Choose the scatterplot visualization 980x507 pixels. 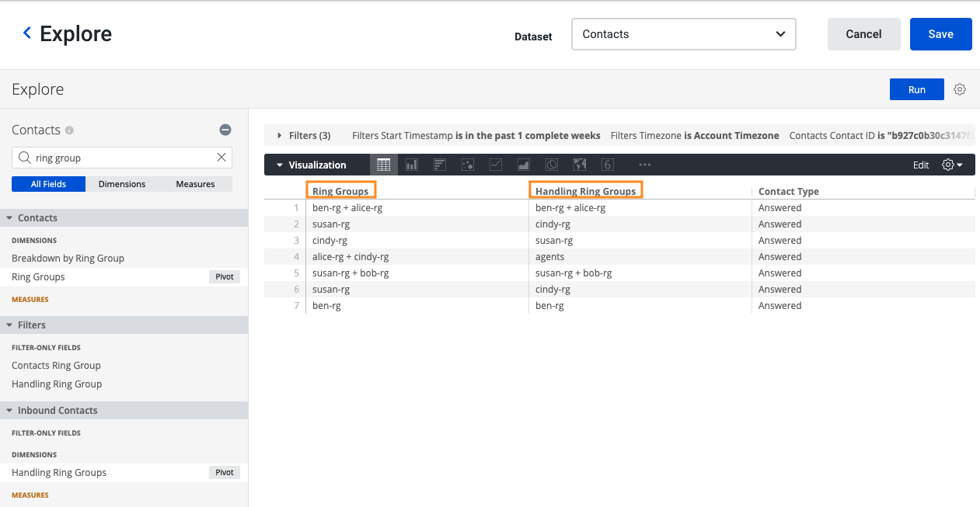click(x=467, y=164)
